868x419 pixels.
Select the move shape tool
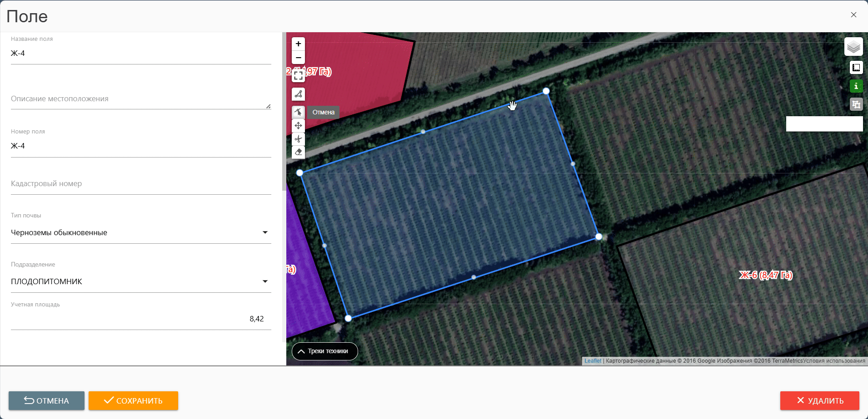(x=298, y=126)
